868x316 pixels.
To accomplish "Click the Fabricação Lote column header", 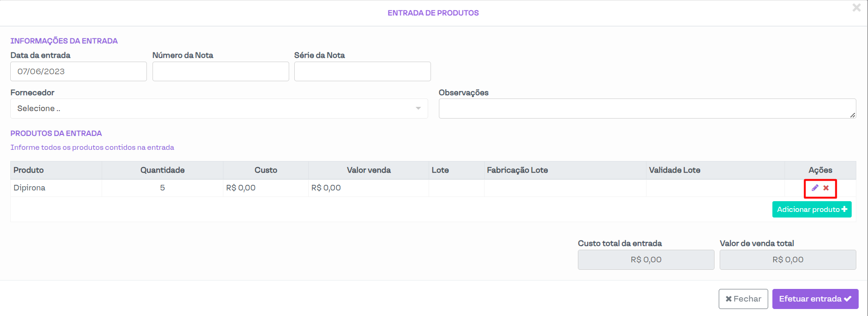I will click(x=517, y=170).
